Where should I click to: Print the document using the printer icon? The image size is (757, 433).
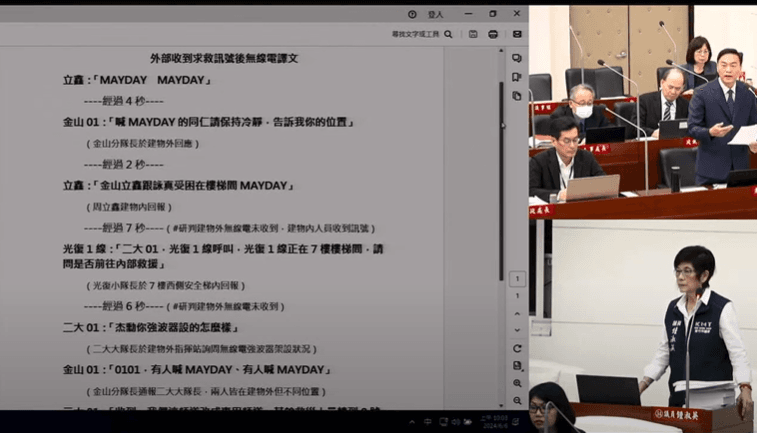(494, 34)
